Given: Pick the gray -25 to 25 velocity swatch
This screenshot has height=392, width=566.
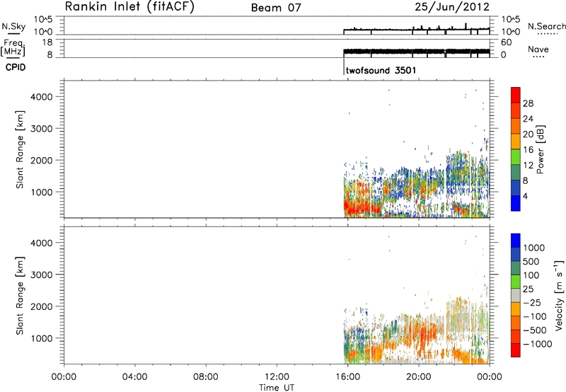Looking at the screenshot, I should click(516, 295).
